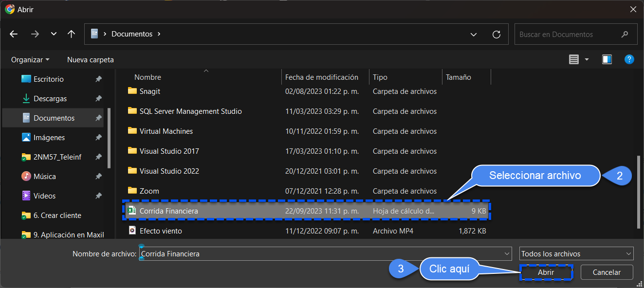This screenshot has width=644, height=288.
Task: Select Descargas in the sidebar
Action: [54, 98]
